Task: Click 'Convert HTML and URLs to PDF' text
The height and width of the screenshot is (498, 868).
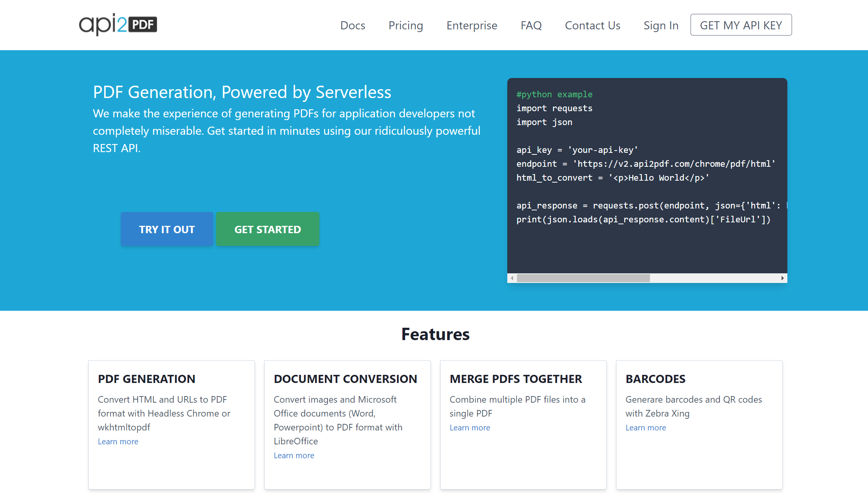Action: [x=164, y=413]
